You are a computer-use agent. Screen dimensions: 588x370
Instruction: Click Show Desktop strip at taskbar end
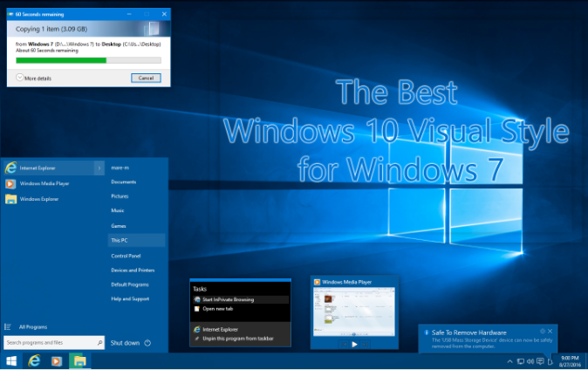[586, 361]
